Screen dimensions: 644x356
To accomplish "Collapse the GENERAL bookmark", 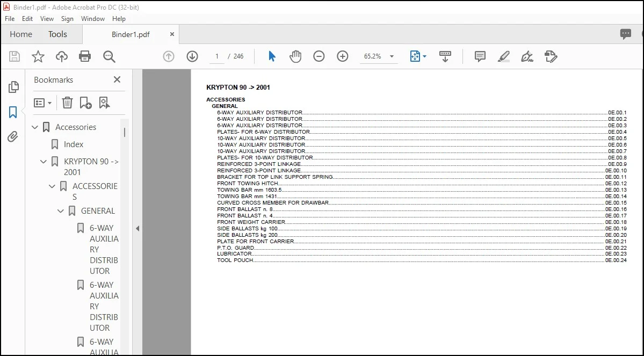I will 61,211.
